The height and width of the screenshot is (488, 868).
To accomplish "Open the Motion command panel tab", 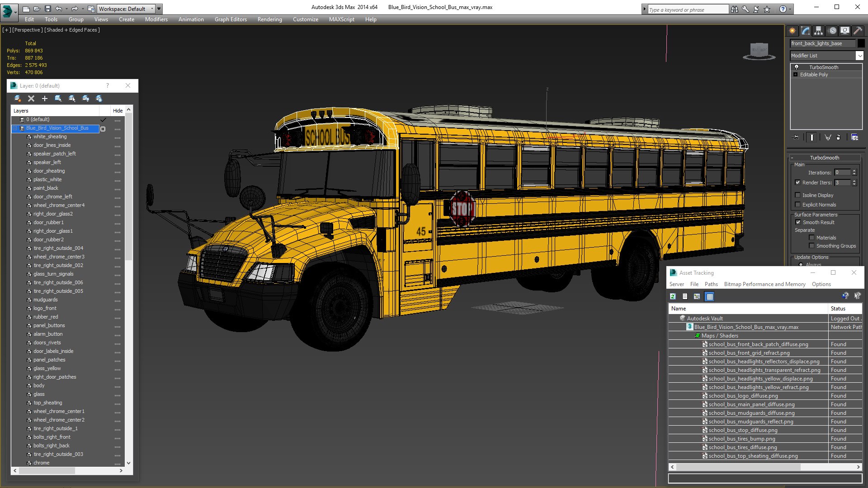I will point(832,31).
